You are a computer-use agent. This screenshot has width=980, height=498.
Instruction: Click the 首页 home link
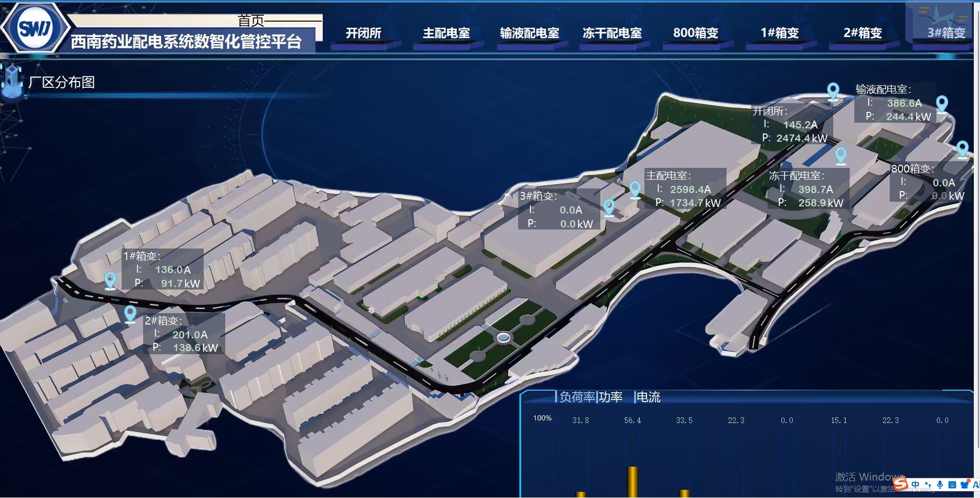(251, 21)
